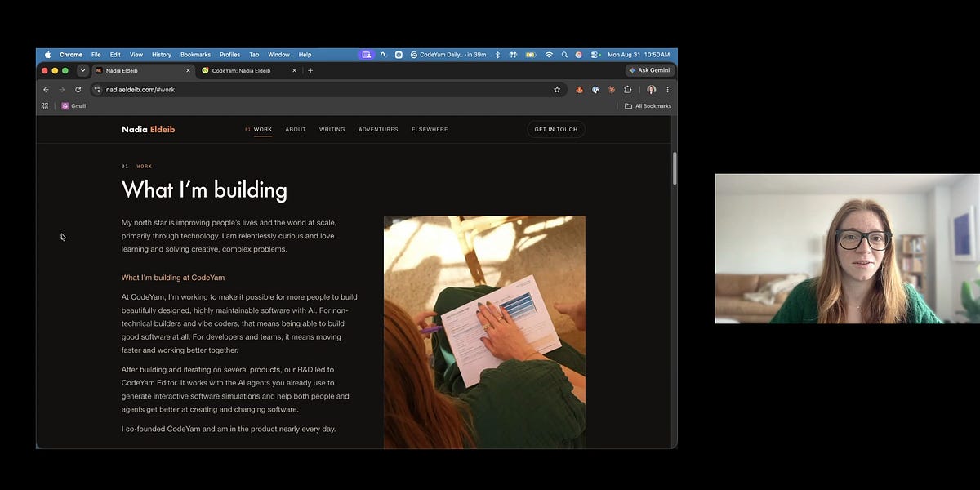Close the Nadia Eldeib tab
Viewport: 980px width, 490px height.
coord(188,70)
